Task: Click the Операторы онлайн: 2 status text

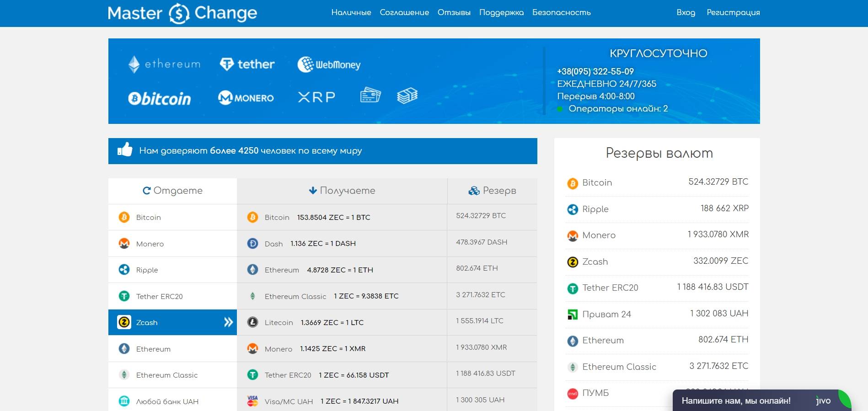Action: (618, 109)
